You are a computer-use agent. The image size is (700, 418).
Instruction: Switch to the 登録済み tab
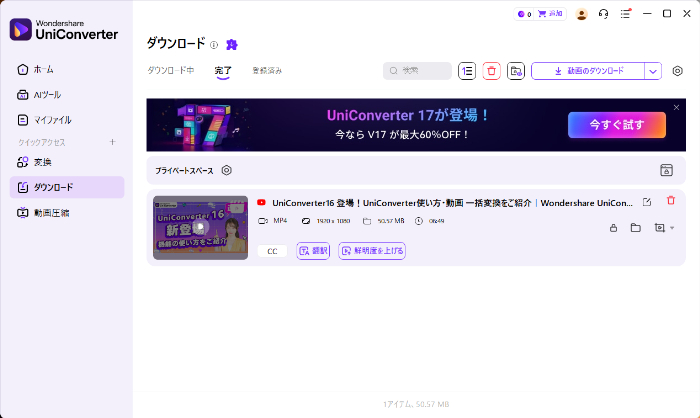point(267,71)
